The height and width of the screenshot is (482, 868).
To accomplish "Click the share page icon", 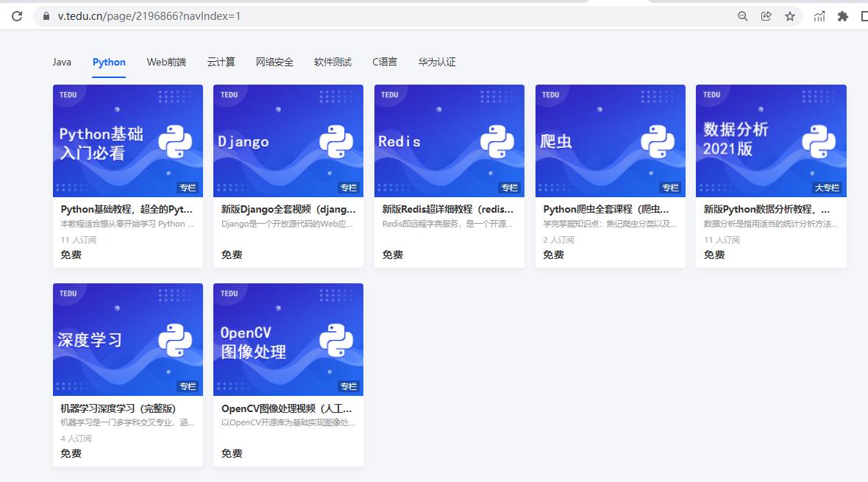I will pyautogui.click(x=766, y=16).
